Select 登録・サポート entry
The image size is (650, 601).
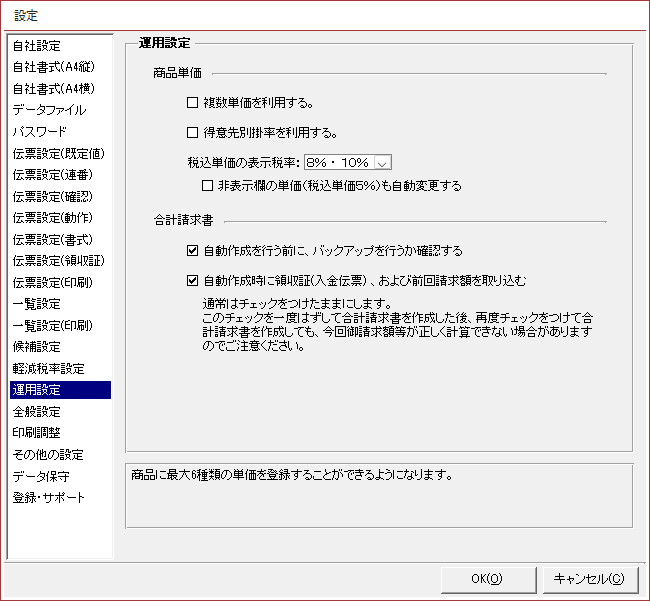pos(60,498)
